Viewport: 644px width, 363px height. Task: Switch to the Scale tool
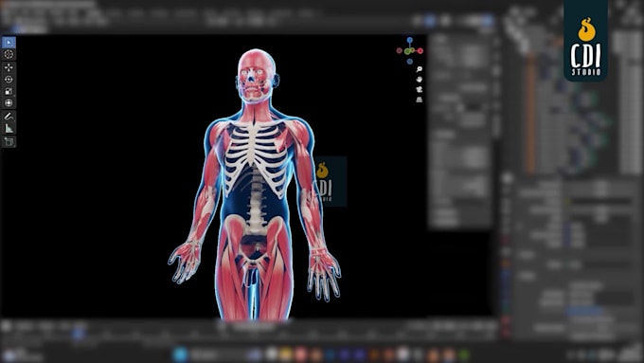pyautogui.click(x=9, y=91)
